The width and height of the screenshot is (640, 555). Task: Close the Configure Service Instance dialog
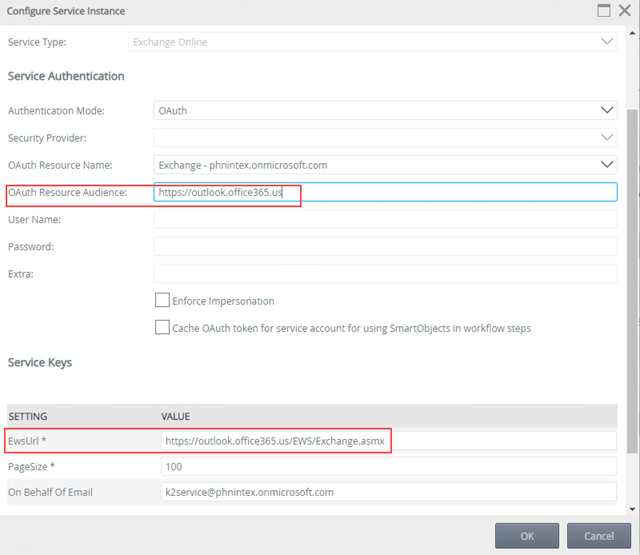coord(627,11)
